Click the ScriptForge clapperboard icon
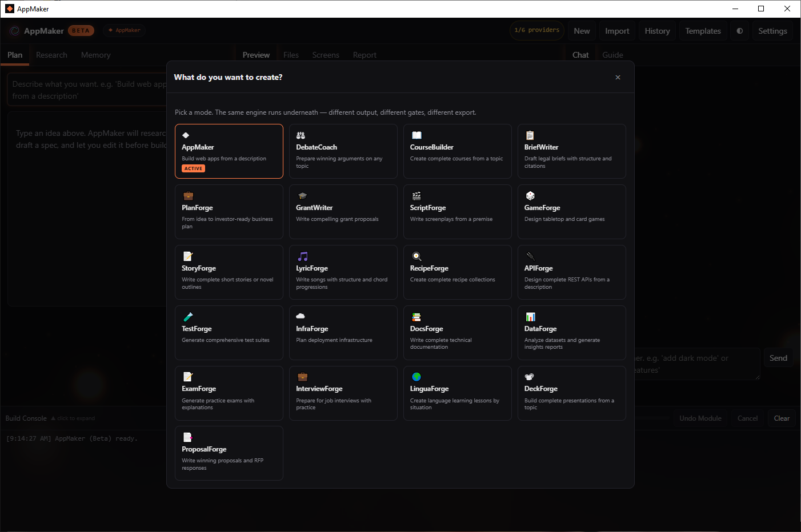 [x=416, y=196]
